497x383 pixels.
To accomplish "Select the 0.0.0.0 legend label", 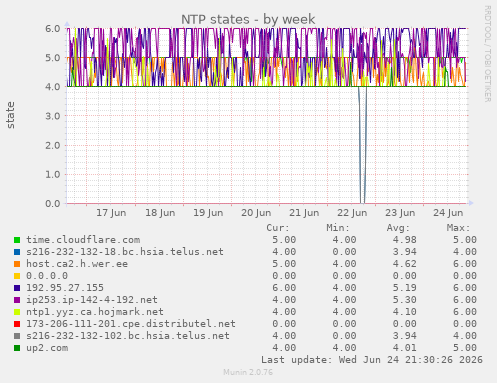I will [x=47, y=276].
